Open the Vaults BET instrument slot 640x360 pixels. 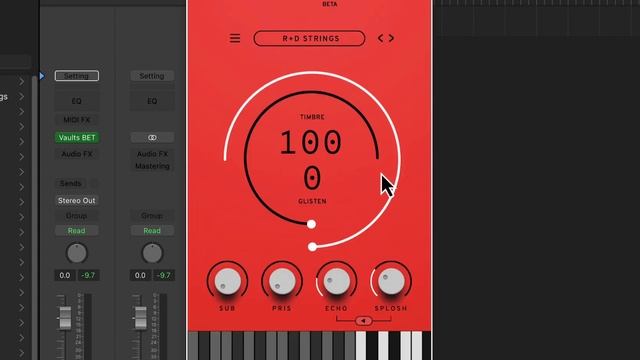pos(77,138)
